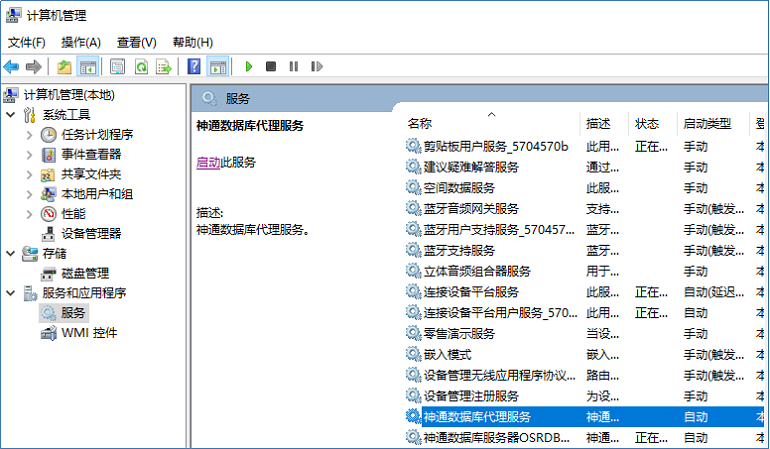Select 任务计划程序 in the tree
Screen dimensions: 770x449
(97, 135)
